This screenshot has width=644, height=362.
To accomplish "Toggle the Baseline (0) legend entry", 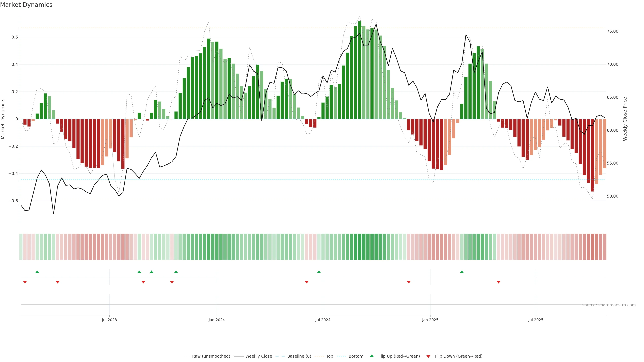I will [299, 356].
